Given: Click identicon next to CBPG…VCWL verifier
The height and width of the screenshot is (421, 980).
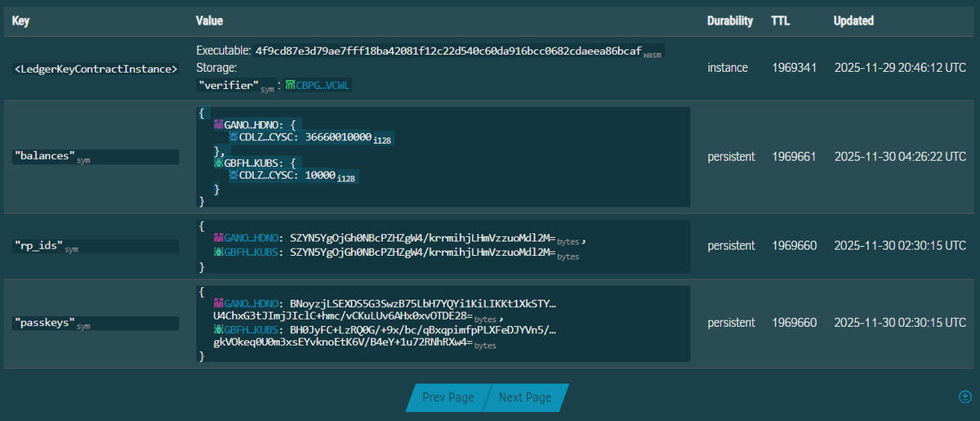Looking at the screenshot, I should pos(290,85).
